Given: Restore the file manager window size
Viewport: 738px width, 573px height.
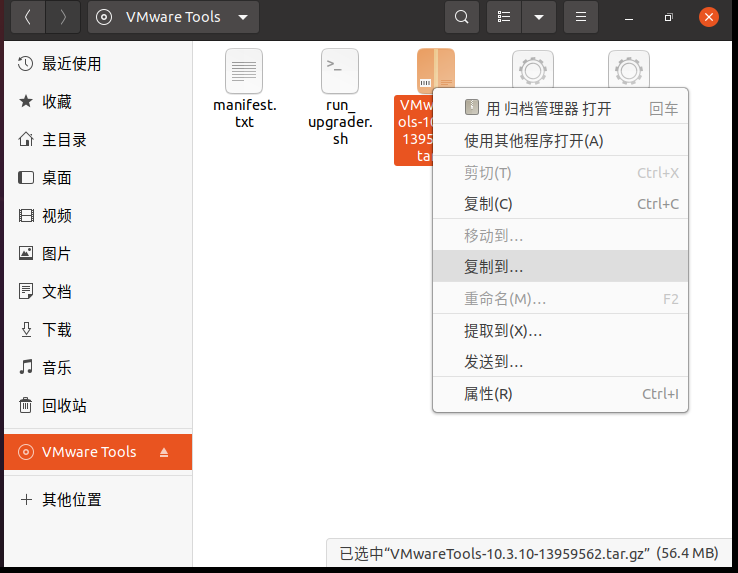Looking at the screenshot, I should (668, 18).
